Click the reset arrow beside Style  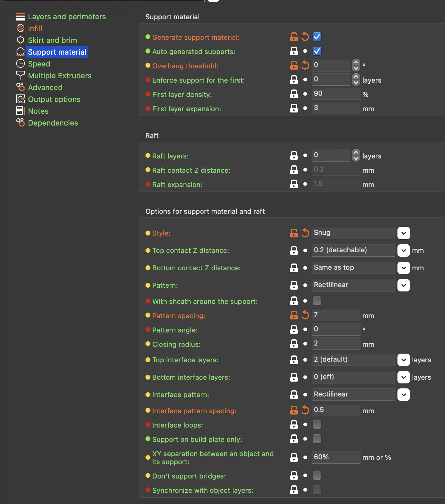305,233
